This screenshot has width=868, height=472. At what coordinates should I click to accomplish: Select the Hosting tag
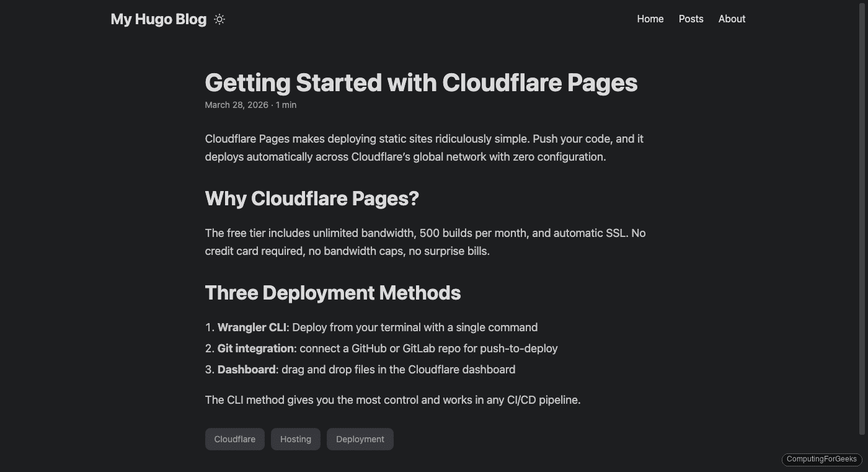[295, 439]
